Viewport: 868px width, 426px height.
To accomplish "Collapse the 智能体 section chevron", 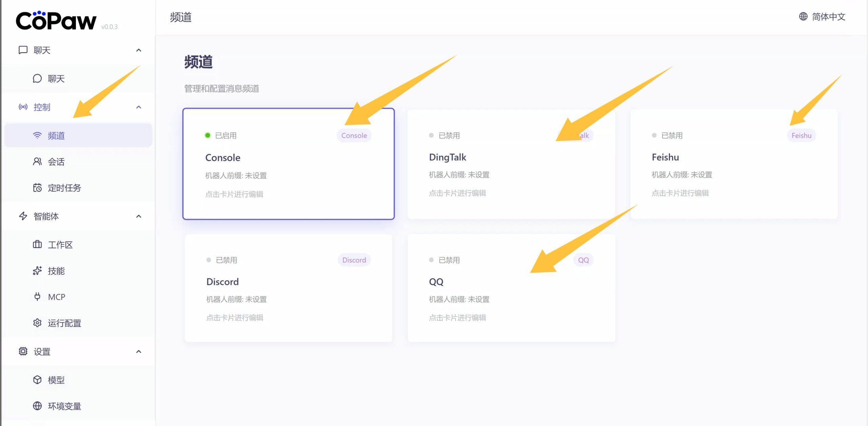I will 138,216.
